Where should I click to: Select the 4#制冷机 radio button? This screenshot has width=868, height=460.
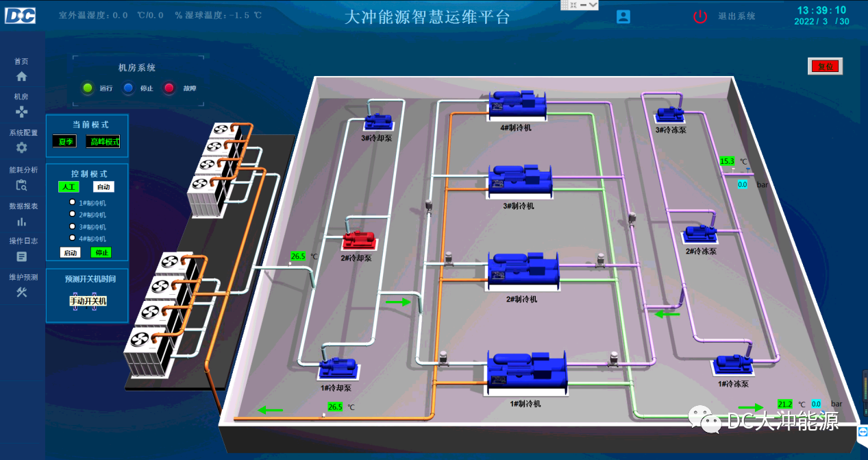(x=72, y=238)
